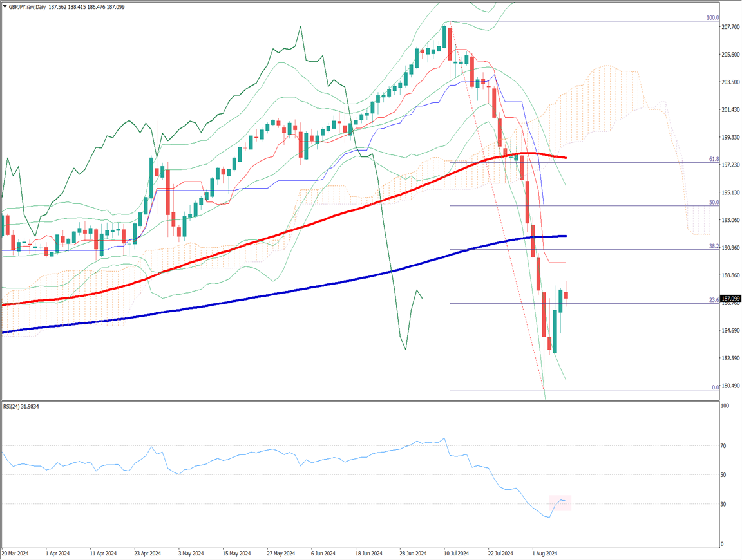Click the 10 Jul 2024 date label
Image resolution: width=742 pixels, height=560 pixels.
(x=456, y=553)
